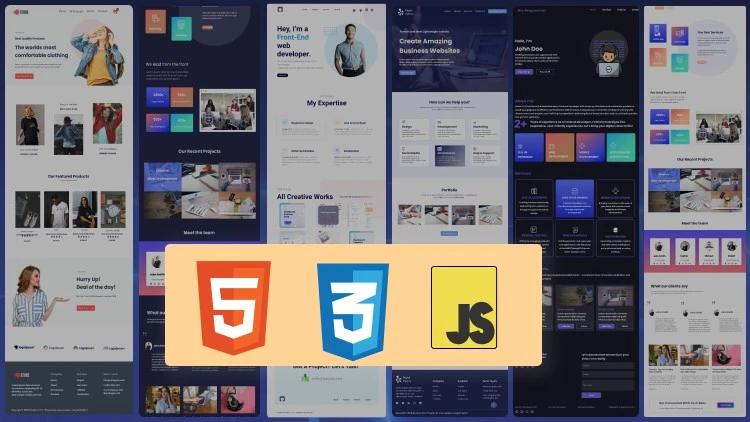Open the white t-shirt man product thumbnail
Viewport: 750px width, 422px height.
click(x=56, y=210)
